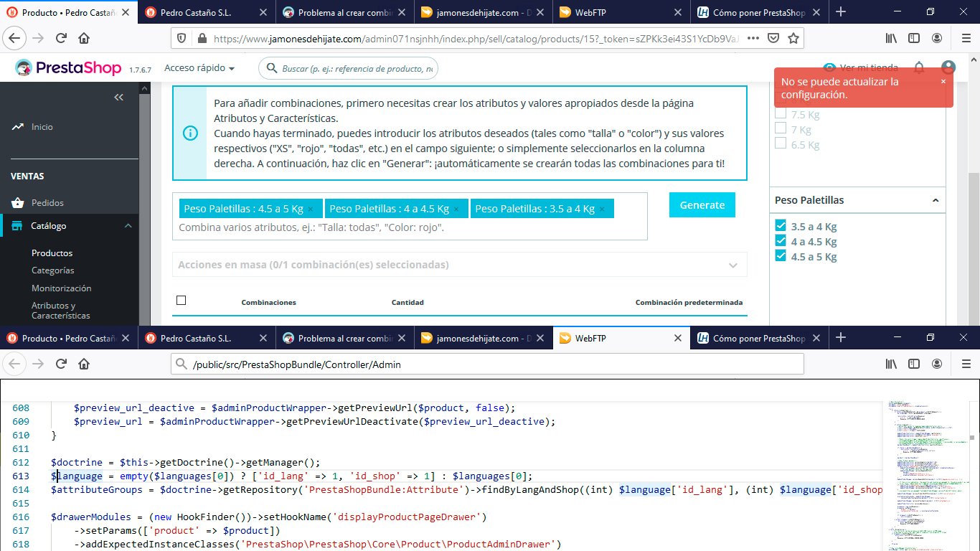
Task: Go back in the PrestaShop browser window
Action: click(x=15, y=39)
